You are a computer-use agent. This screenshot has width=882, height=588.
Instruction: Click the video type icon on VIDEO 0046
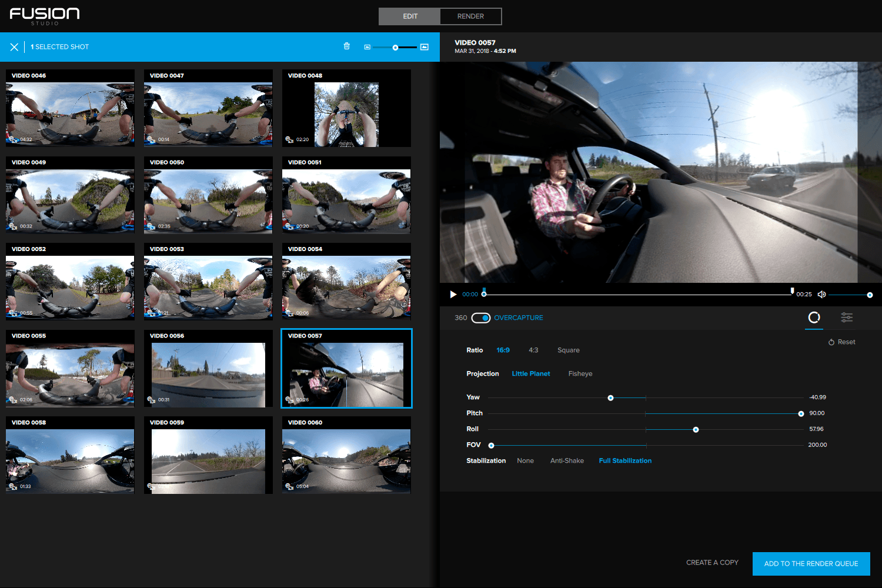click(x=13, y=139)
